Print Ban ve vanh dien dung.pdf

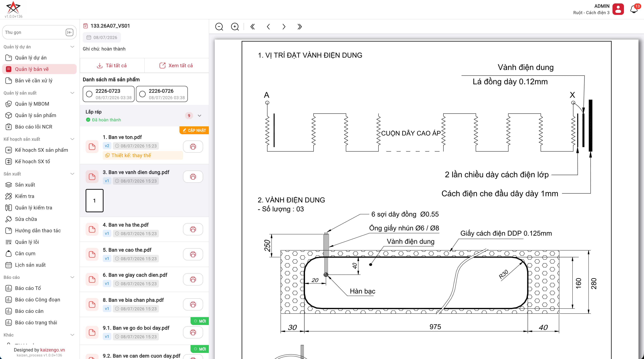coord(193,177)
